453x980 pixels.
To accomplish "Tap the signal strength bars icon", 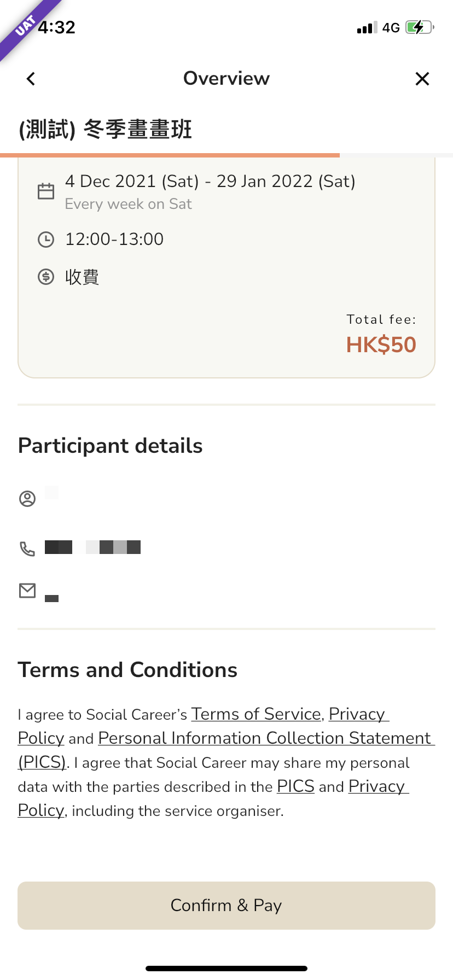I will point(367,27).
